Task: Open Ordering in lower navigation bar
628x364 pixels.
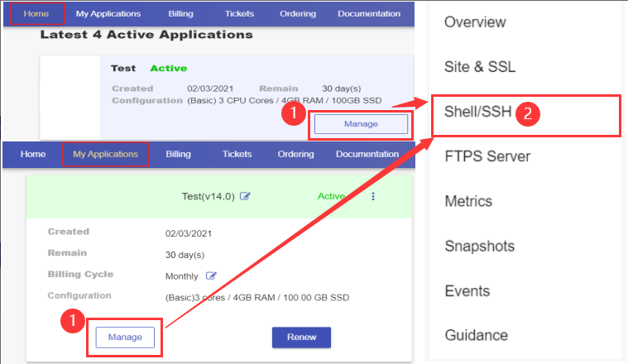Action: (295, 154)
